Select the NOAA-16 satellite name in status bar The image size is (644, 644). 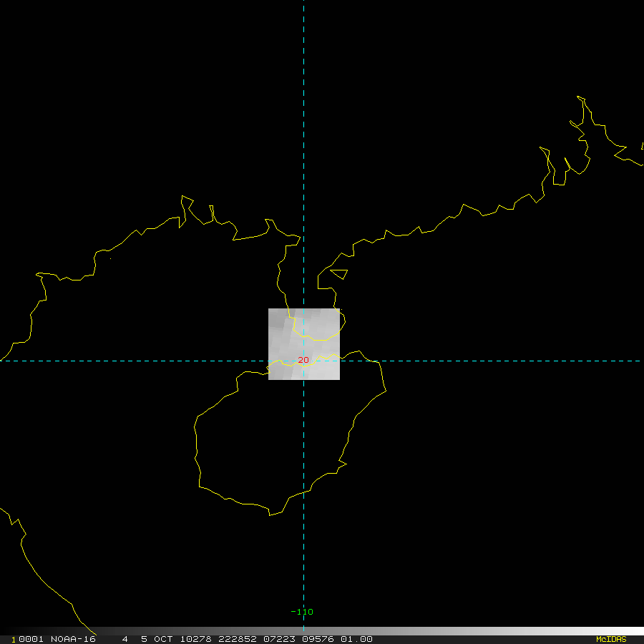(73, 639)
